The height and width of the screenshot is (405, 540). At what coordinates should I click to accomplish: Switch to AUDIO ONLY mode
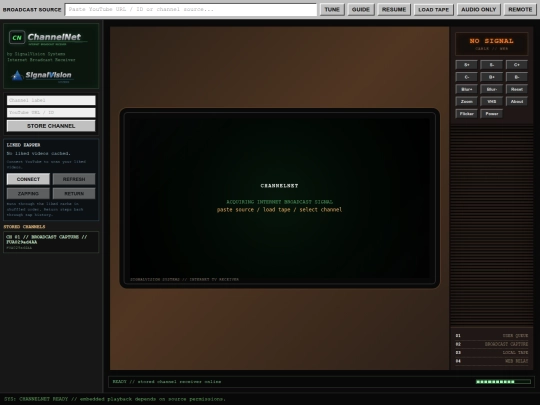tap(479, 10)
